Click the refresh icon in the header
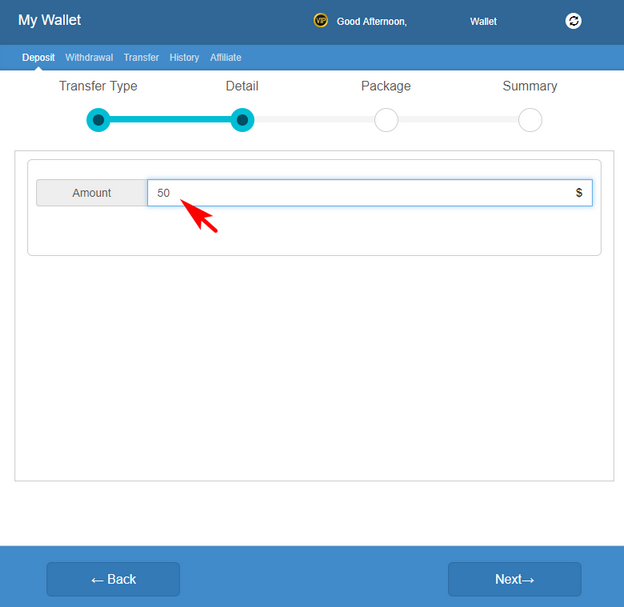This screenshot has height=607, width=624. click(573, 21)
